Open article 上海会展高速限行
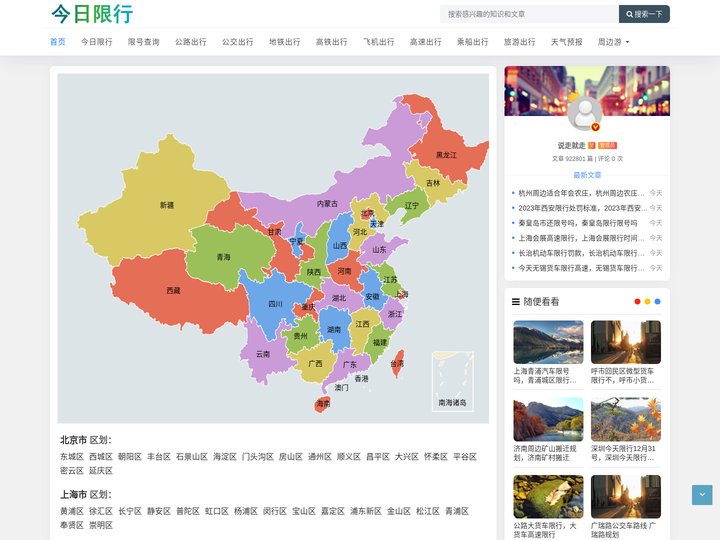Viewport: 720px width, 540px height. [581, 238]
